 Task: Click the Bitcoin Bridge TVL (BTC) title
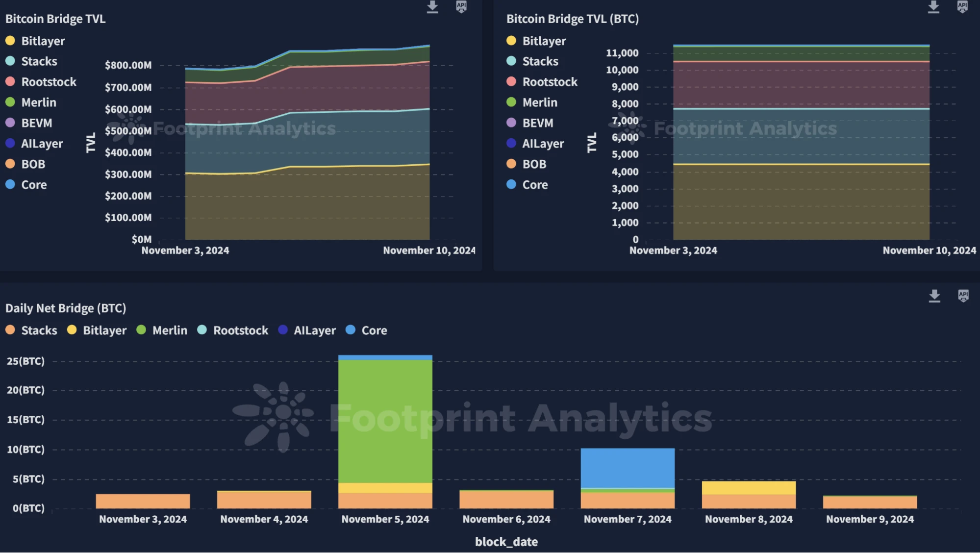pyautogui.click(x=573, y=19)
